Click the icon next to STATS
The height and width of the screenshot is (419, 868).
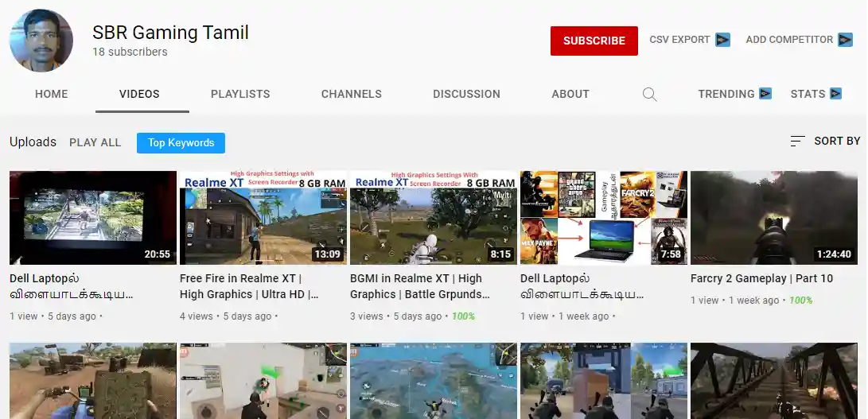click(835, 94)
